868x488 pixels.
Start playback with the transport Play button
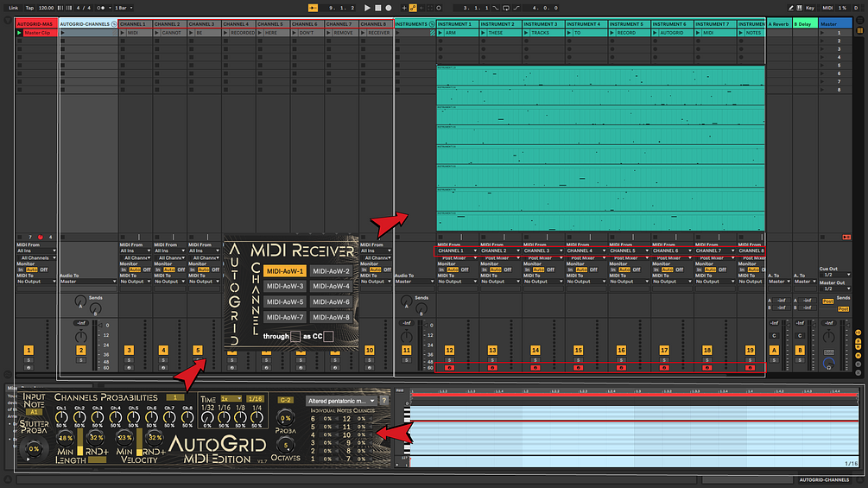click(367, 8)
